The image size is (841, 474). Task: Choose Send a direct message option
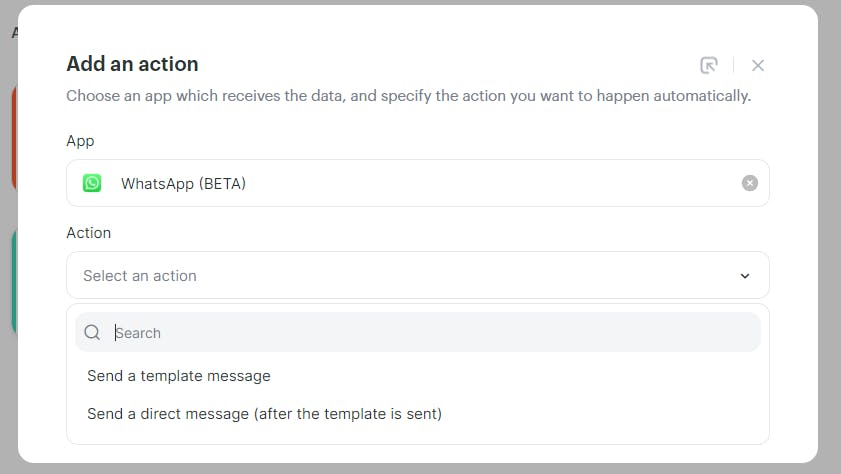264,414
